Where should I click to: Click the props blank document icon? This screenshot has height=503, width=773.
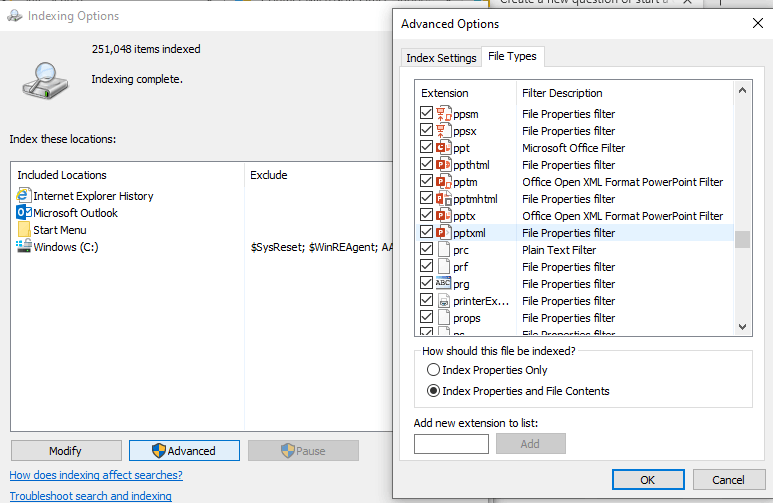click(x=444, y=317)
